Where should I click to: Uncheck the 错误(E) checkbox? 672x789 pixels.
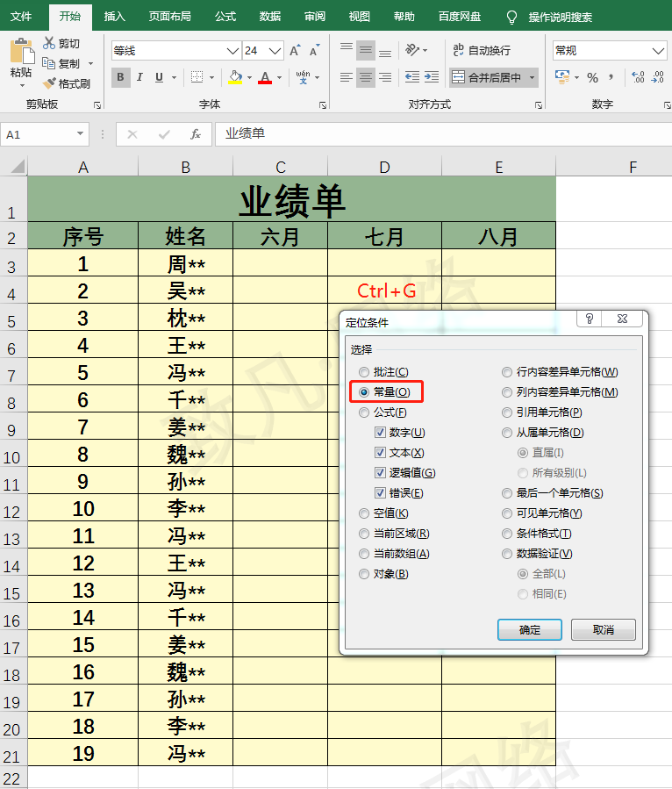380,492
